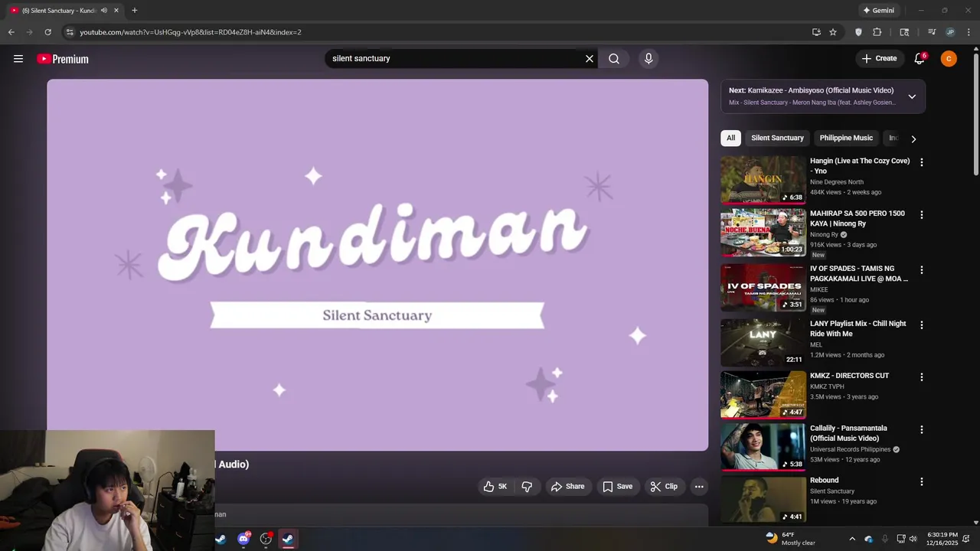Save the video to a playlist
Image resolution: width=980 pixels, height=551 pixels.
pos(617,487)
